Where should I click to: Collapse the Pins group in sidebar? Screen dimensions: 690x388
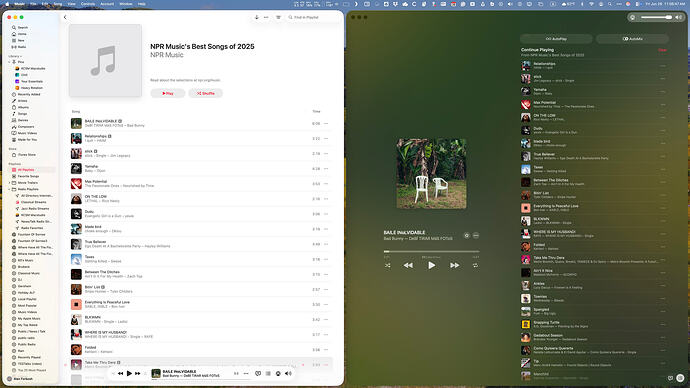tap(9, 62)
